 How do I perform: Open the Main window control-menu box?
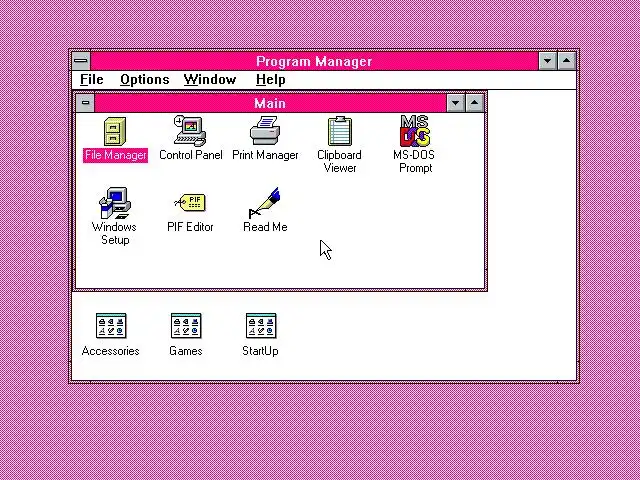pyautogui.click(x=85, y=103)
